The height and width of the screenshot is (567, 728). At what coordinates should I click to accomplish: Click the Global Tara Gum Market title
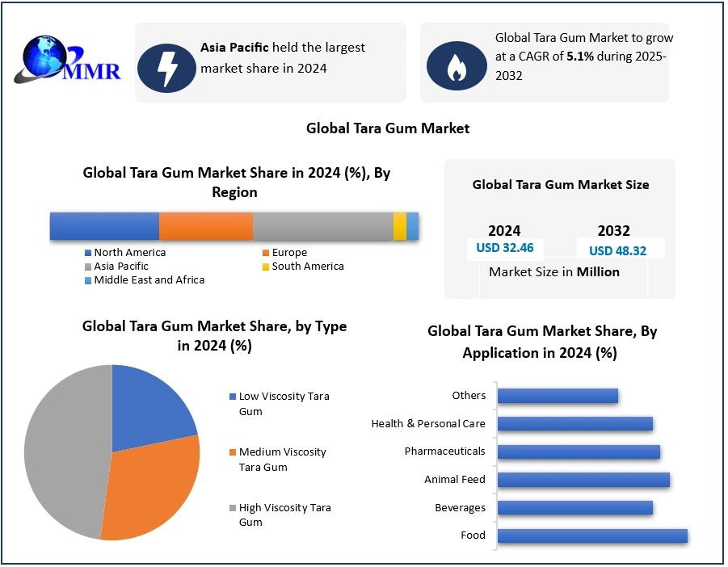tap(388, 128)
